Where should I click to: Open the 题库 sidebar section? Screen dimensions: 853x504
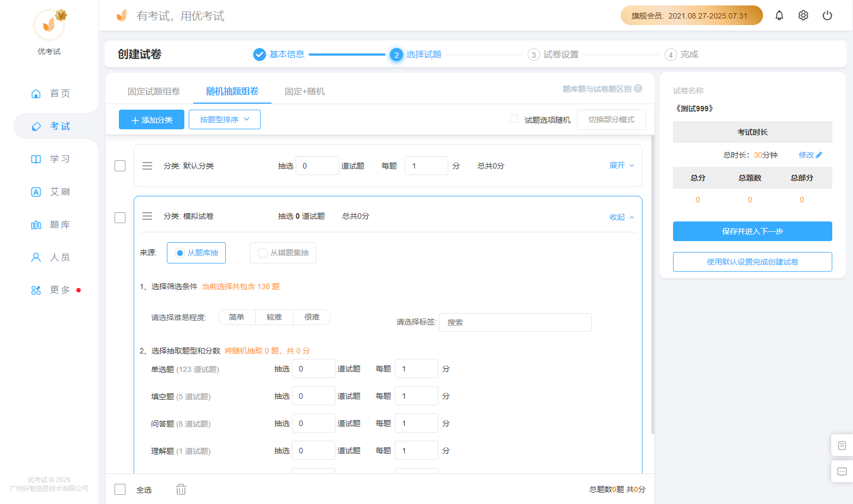(x=50, y=224)
